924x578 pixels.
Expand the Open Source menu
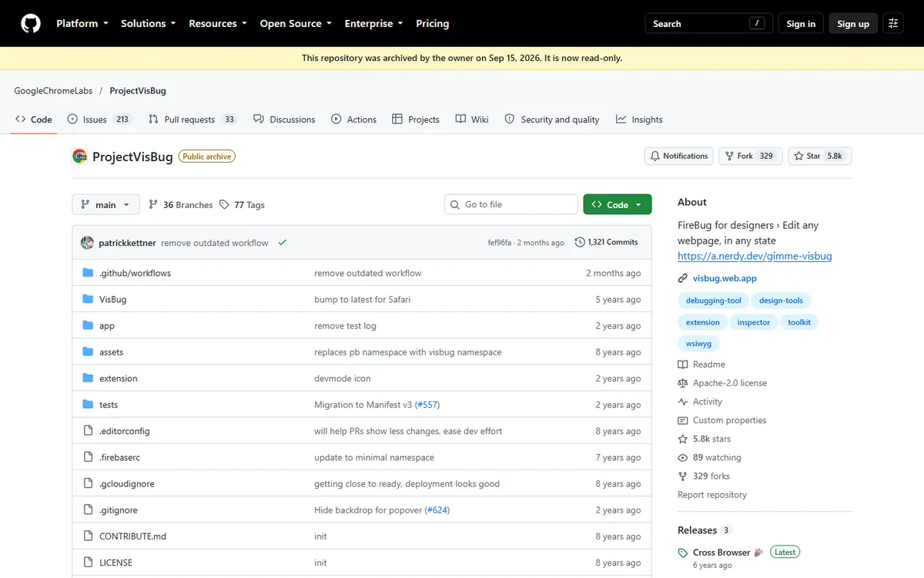[296, 23]
